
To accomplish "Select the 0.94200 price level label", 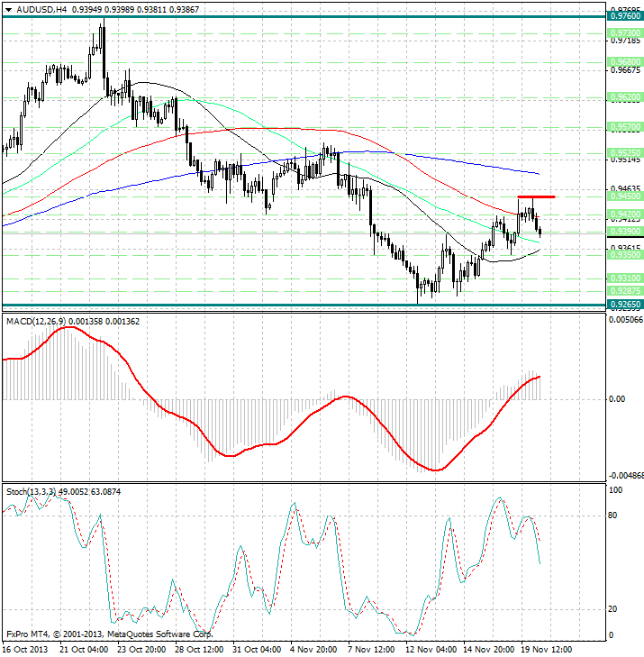I will click(x=625, y=214).
